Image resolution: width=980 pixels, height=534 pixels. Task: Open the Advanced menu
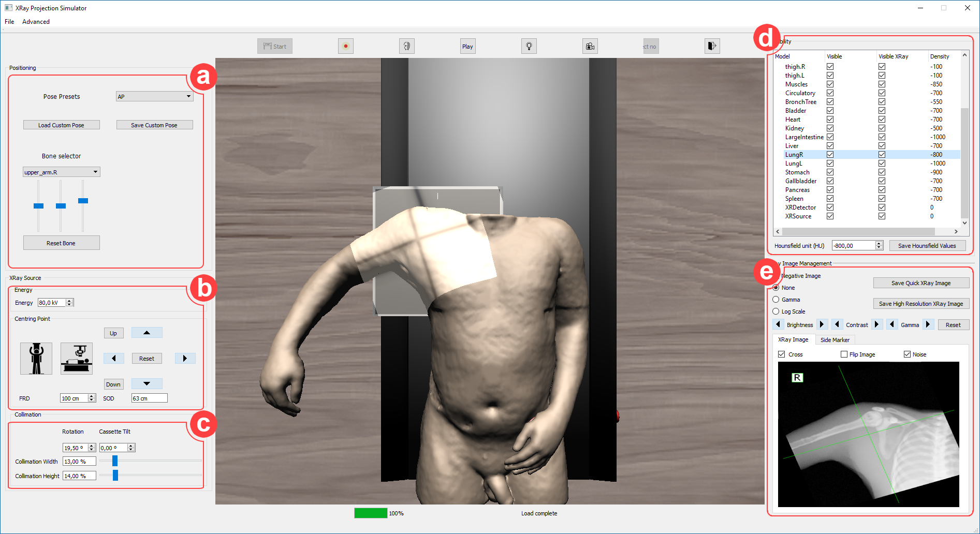click(36, 22)
